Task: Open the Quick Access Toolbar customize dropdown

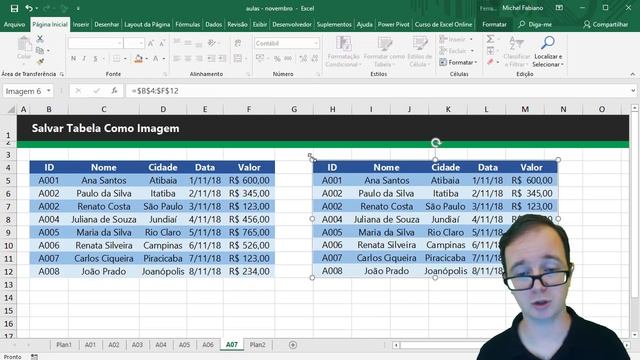Action: point(78,8)
